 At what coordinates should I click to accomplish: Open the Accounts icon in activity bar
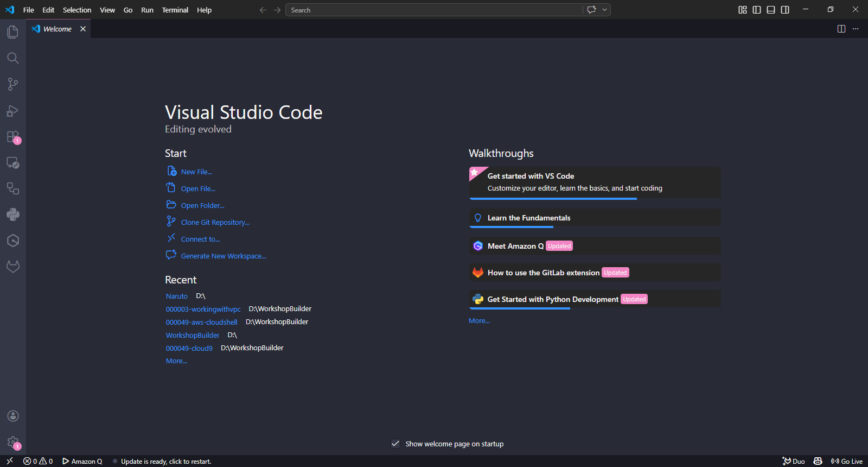(13, 416)
